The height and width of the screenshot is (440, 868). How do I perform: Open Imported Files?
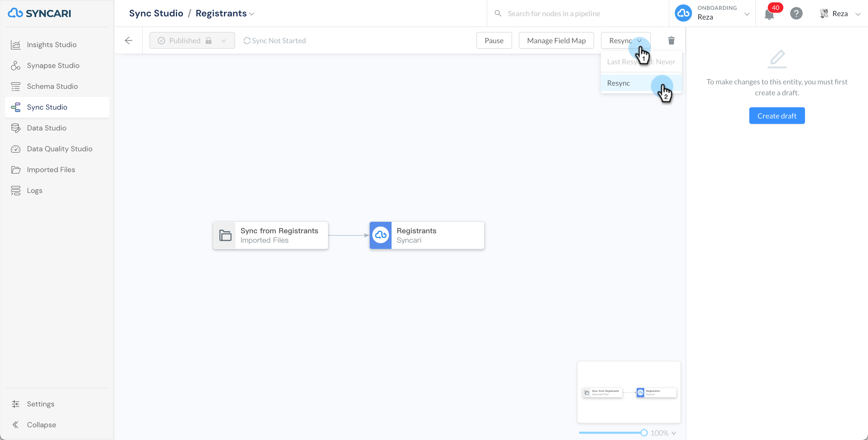[57, 170]
